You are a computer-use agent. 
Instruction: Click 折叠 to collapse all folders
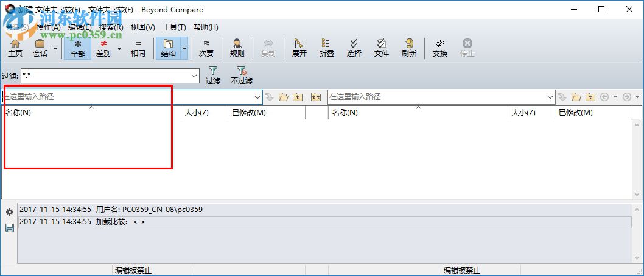(x=326, y=48)
